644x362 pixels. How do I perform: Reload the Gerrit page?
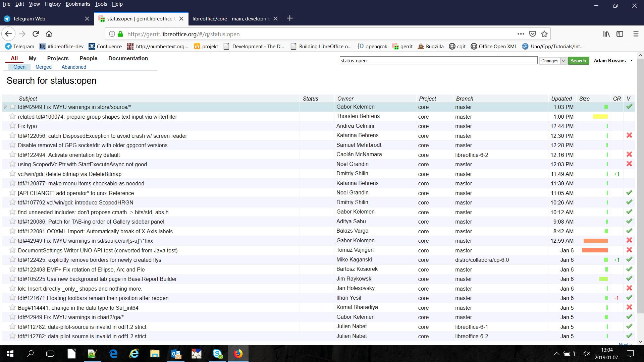[x=36, y=34]
